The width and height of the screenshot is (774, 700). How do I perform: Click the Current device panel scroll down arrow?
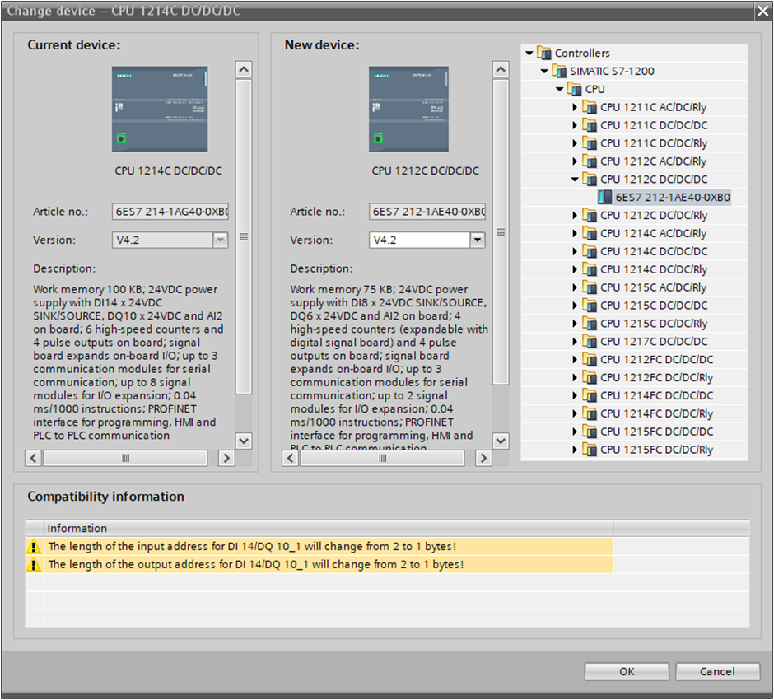click(x=244, y=441)
